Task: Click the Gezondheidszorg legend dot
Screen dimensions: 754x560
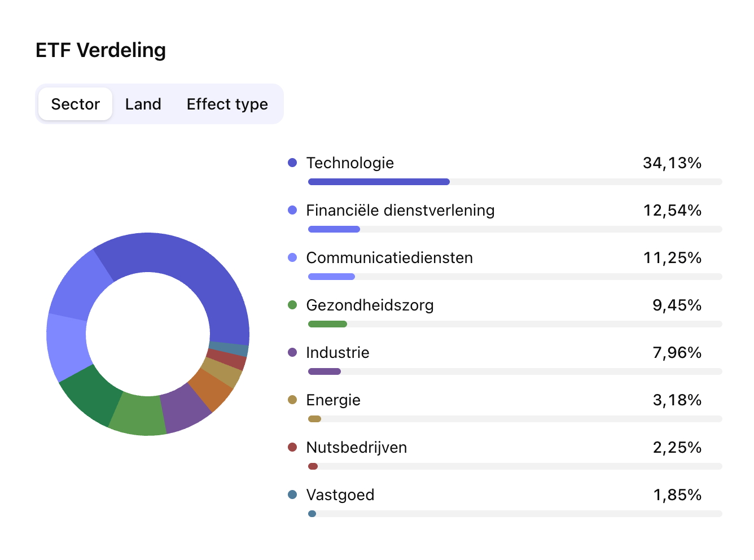Action: coord(292,304)
